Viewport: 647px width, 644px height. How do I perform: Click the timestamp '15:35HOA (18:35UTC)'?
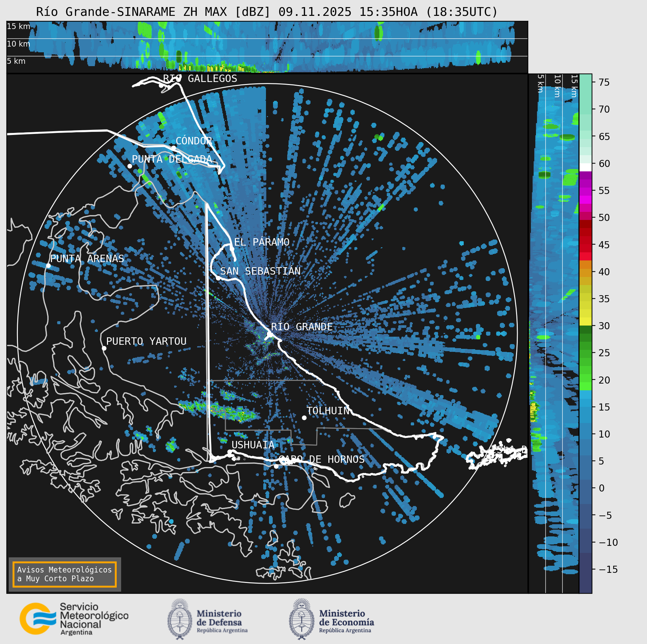428,12
